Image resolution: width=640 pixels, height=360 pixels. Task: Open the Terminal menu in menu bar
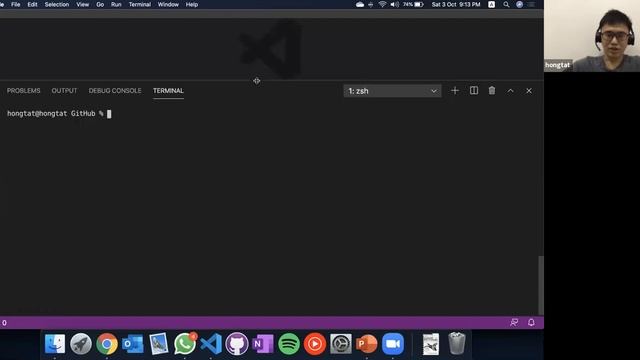(x=140, y=4)
